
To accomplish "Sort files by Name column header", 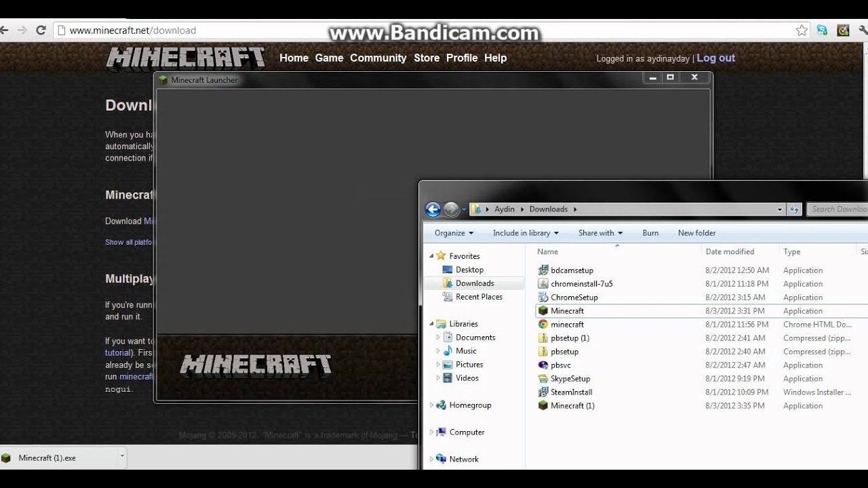I will pos(548,251).
